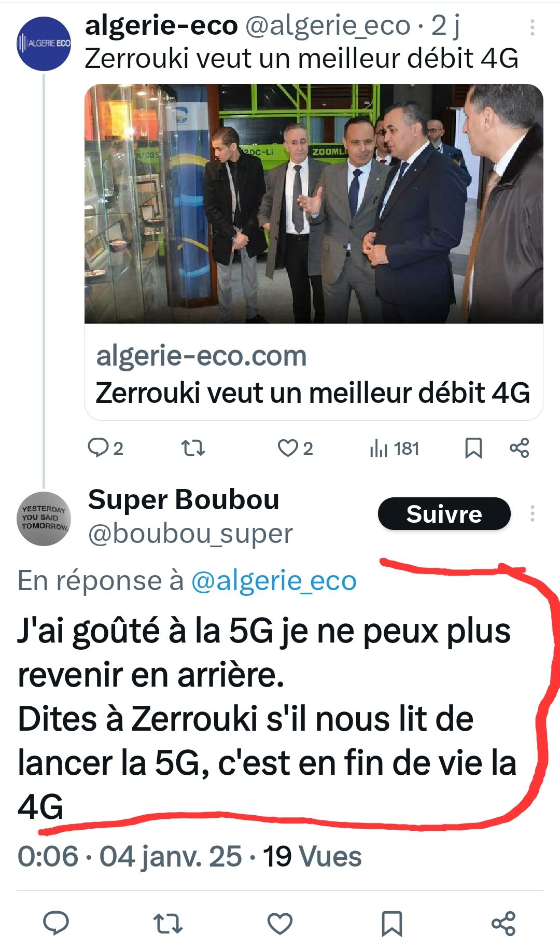Retweet the algerie-eco post
560x949 pixels.
pos(193,448)
